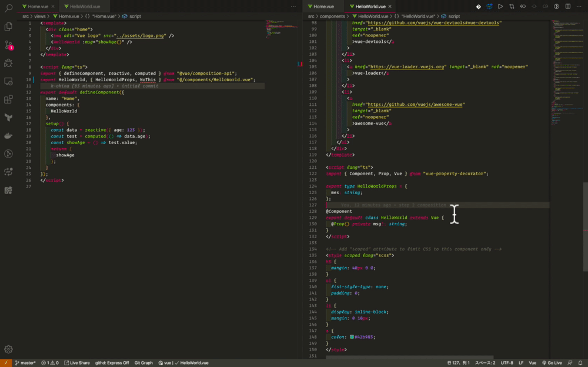The height and width of the screenshot is (367, 588).
Task: Click 'src' in right breadcrumb
Action: [311, 16]
